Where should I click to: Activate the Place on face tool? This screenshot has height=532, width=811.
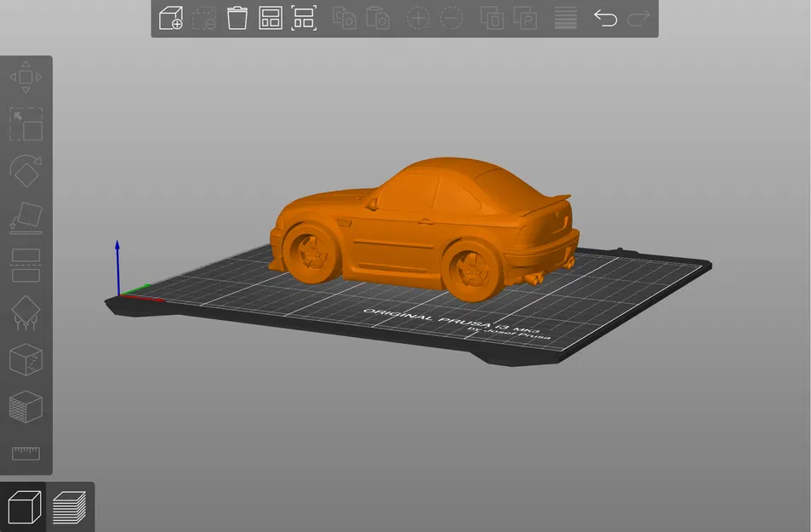coord(26,218)
